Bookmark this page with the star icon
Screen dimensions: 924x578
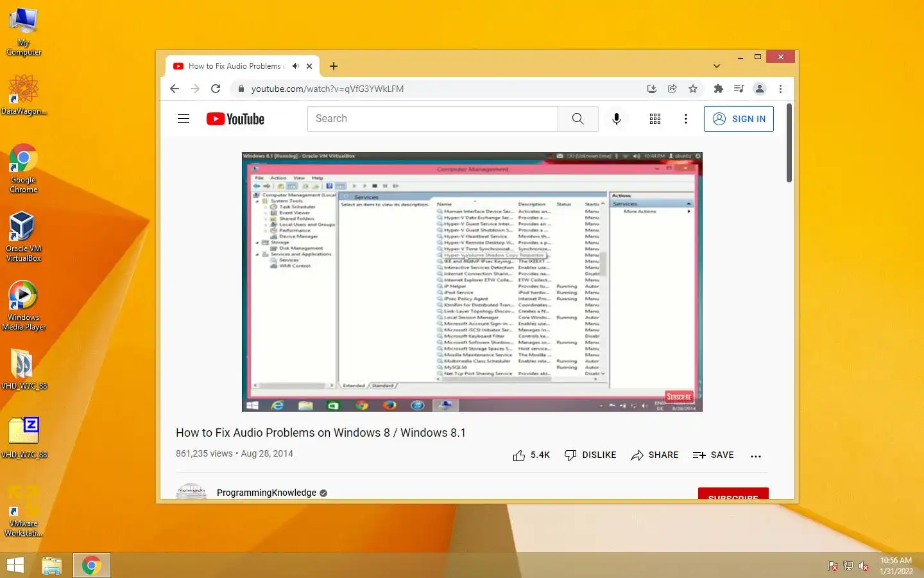click(693, 89)
